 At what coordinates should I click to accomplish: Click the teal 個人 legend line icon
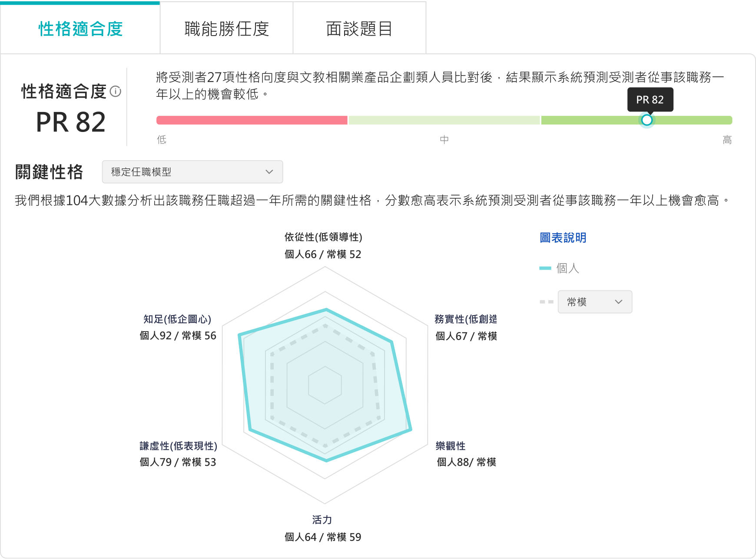[546, 268]
